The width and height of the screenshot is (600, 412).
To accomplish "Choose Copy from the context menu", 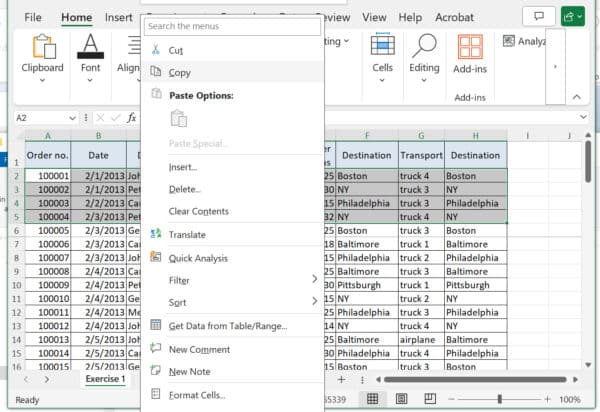I will 233,72.
